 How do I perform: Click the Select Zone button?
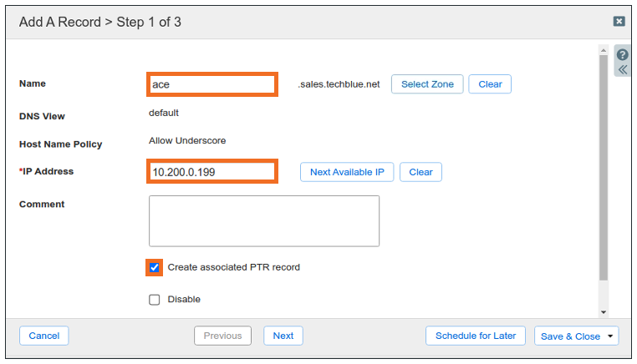(427, 84)
